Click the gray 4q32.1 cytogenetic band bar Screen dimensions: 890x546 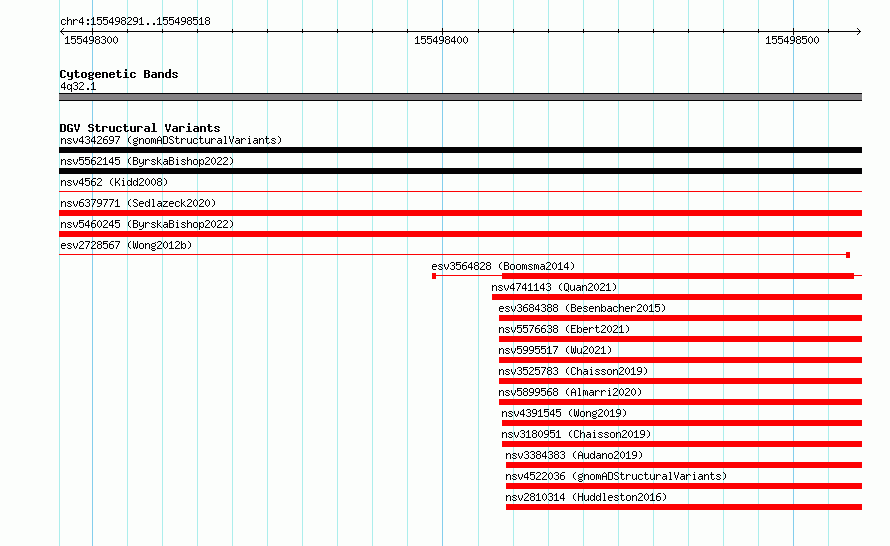tap(460, 97)
